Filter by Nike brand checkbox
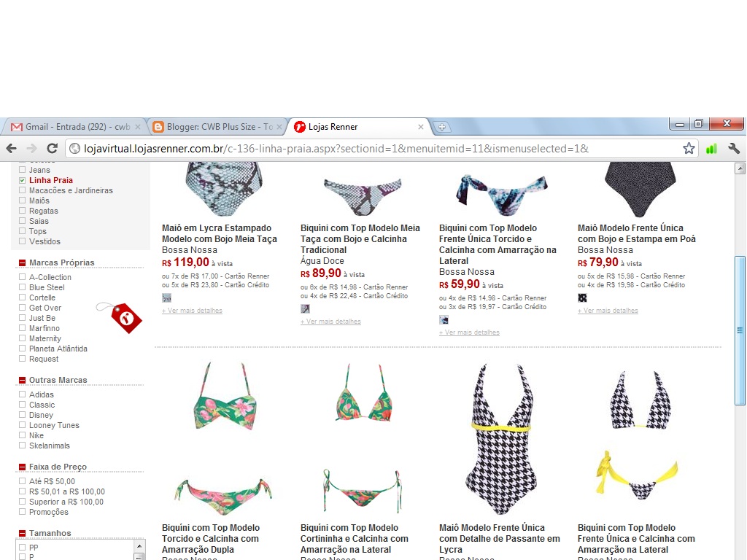The width and height of the screenshot is (747, 560). tap(22, 435)
